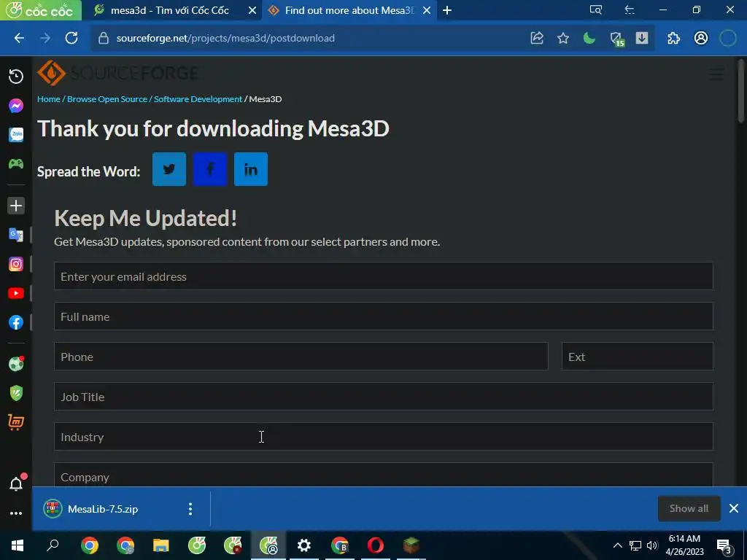
Task: Open the Windows Start menu
Action: pos(18,545)
